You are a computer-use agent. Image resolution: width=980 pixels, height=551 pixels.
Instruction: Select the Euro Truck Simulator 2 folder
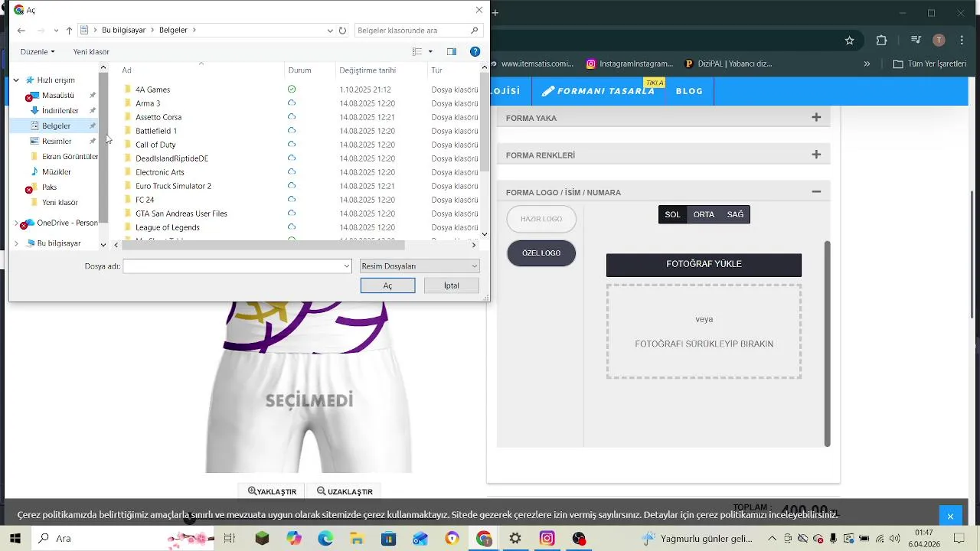173,186
